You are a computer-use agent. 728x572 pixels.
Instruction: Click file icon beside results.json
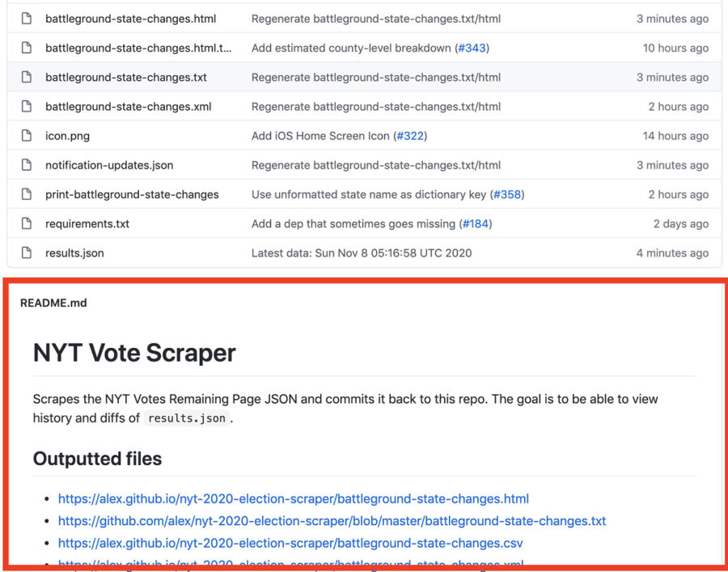27,253
